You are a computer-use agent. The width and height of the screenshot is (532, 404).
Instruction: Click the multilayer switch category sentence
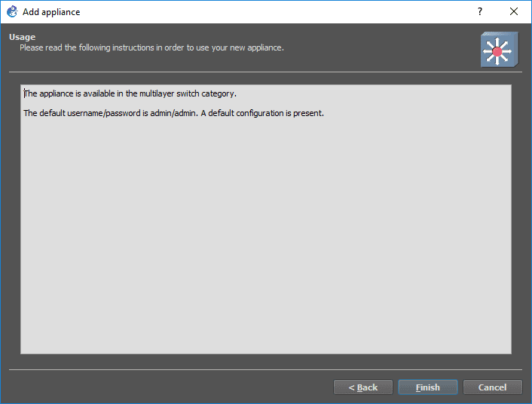(x=130, y=94)
